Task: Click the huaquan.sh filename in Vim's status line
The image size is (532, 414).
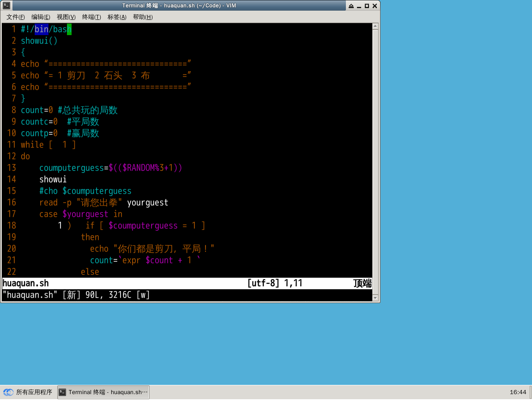Action: (x=26, y=283)
